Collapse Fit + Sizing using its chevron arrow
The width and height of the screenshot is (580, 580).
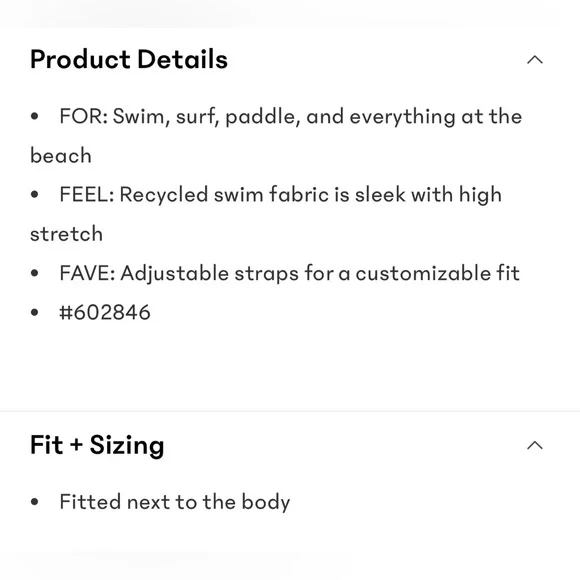[x=535, y=445]
